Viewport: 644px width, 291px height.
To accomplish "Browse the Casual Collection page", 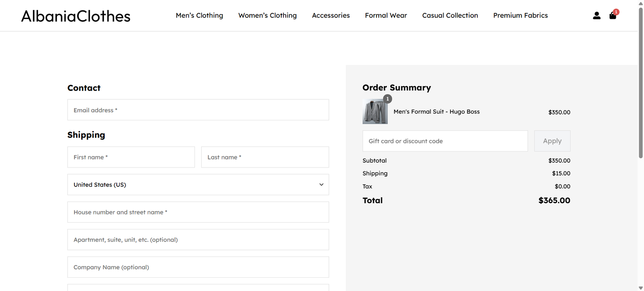I will pos(450,15).
